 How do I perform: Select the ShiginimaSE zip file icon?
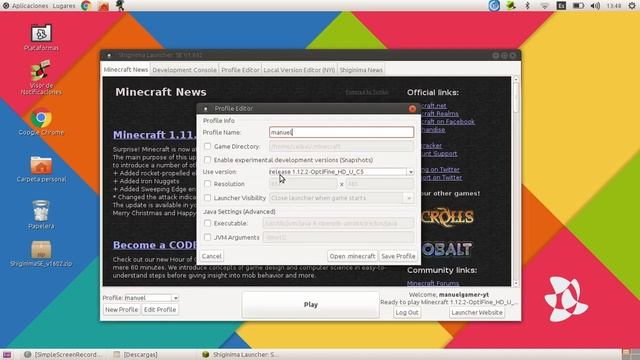point(41,254)
